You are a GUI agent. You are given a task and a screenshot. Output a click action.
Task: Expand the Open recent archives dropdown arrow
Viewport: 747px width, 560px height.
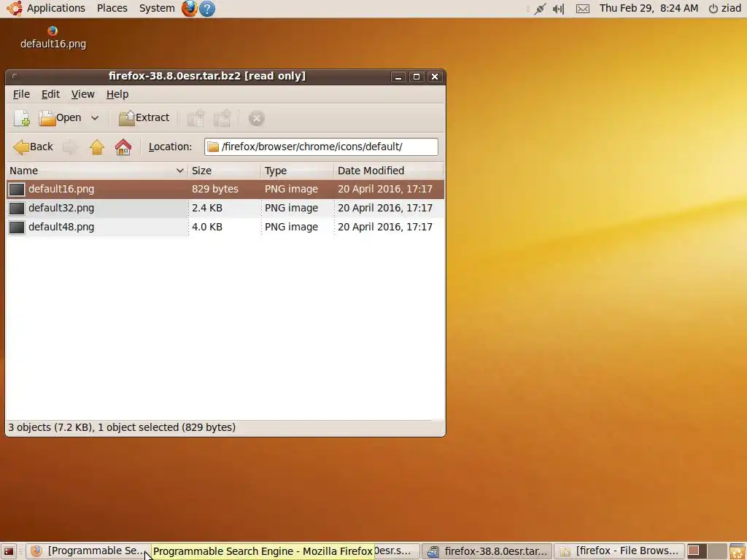tap(95, 118)
